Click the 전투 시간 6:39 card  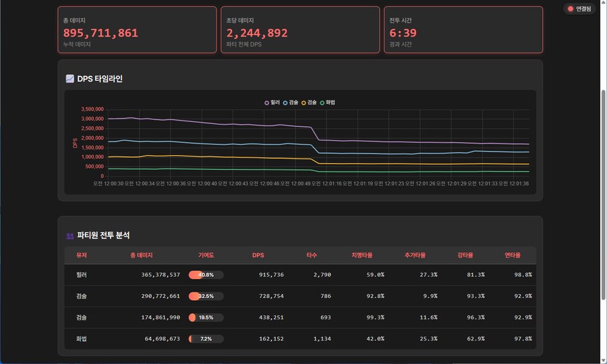pos(463,30)
